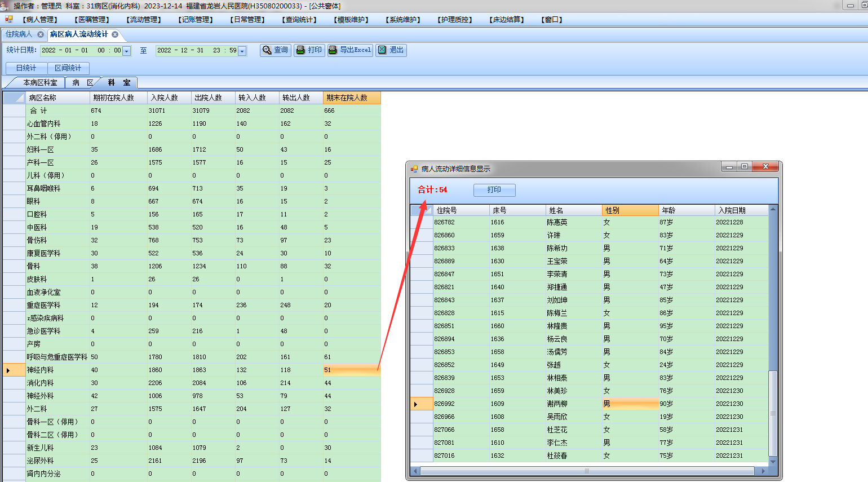Click the 导出Excel export icon
Viewport: 868px width, 482px height.
333,50
